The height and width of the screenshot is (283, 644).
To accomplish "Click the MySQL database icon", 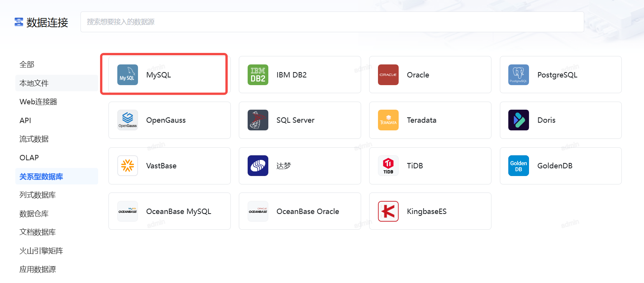I will click(128, 75).
